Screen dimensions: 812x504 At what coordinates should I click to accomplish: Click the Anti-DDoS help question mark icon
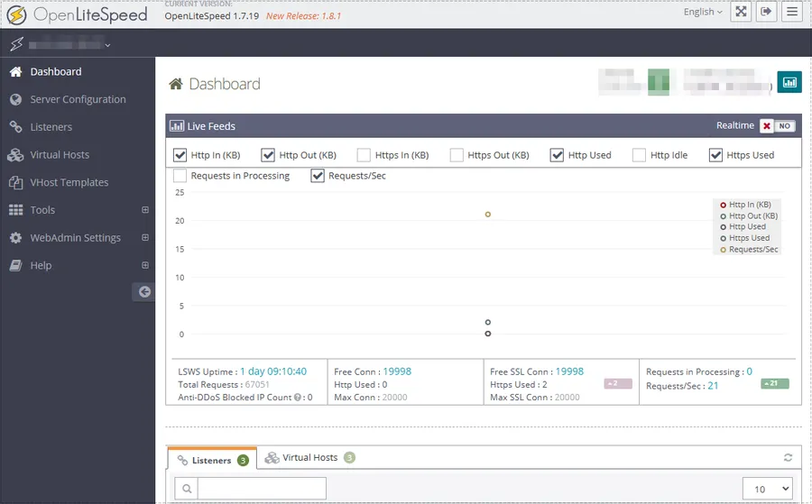[x=297, y=398]
